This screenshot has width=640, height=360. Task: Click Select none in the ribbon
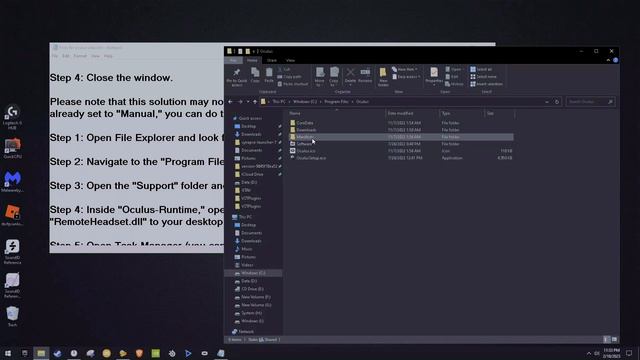click(x=483, y=77)
